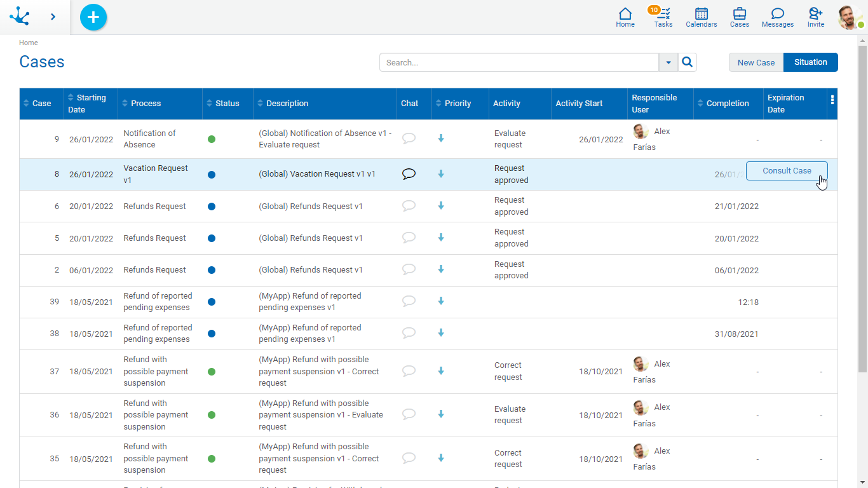Switch to the Situation tab
Screen dimensions: 868x488
click(x=810, y=62)
